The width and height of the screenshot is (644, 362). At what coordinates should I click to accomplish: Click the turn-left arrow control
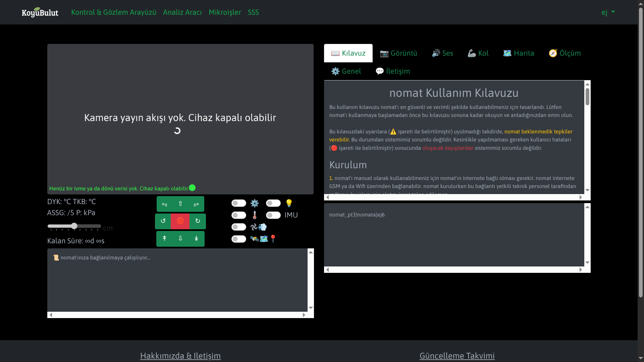[164, 204]
